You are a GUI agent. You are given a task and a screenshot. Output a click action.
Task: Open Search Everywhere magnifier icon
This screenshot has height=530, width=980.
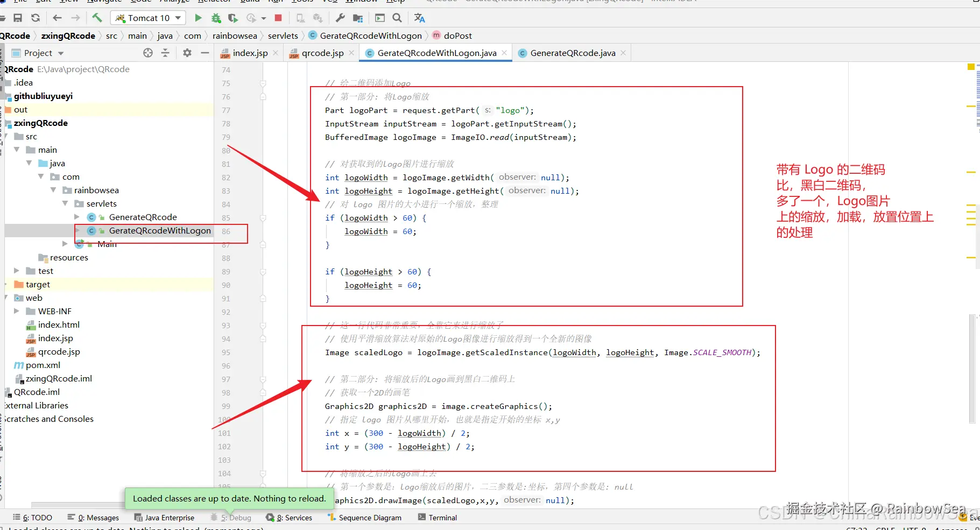tap(397, 18)
